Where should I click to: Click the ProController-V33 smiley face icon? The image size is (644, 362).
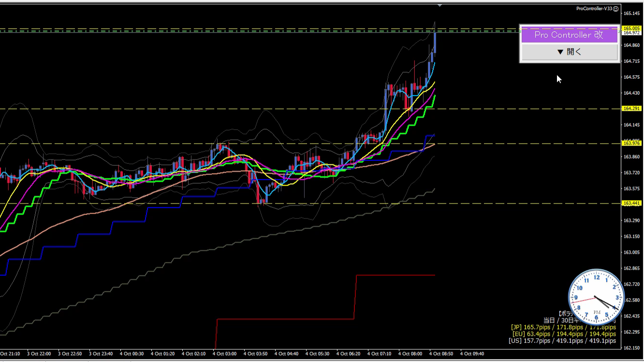tap(616, 9)
